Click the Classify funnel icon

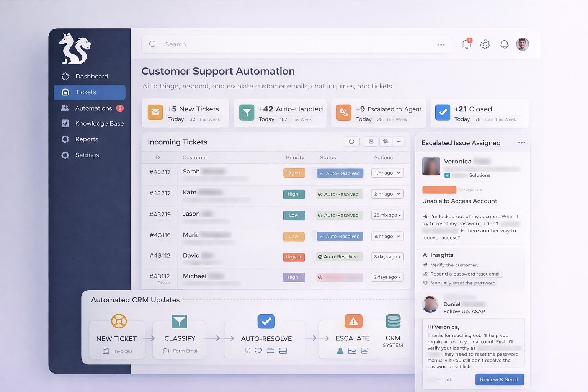coord(179,322)
